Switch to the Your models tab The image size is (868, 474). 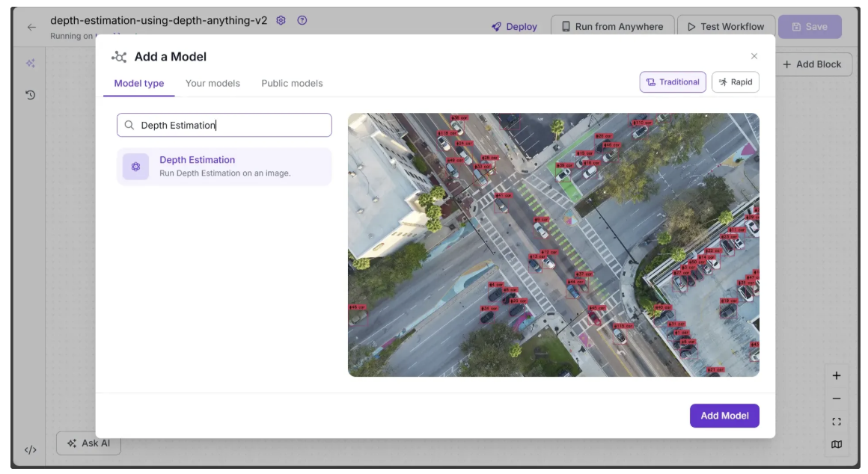coord(213,84)
